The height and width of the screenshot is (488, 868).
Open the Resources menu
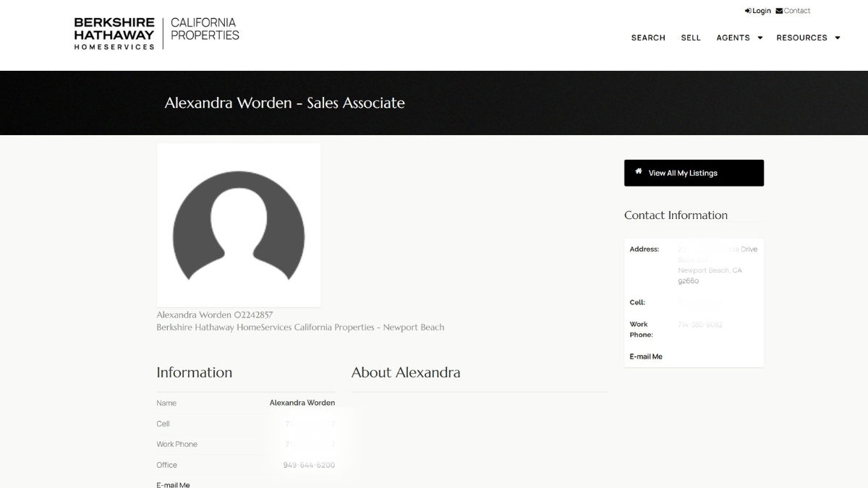coord(801,38)
